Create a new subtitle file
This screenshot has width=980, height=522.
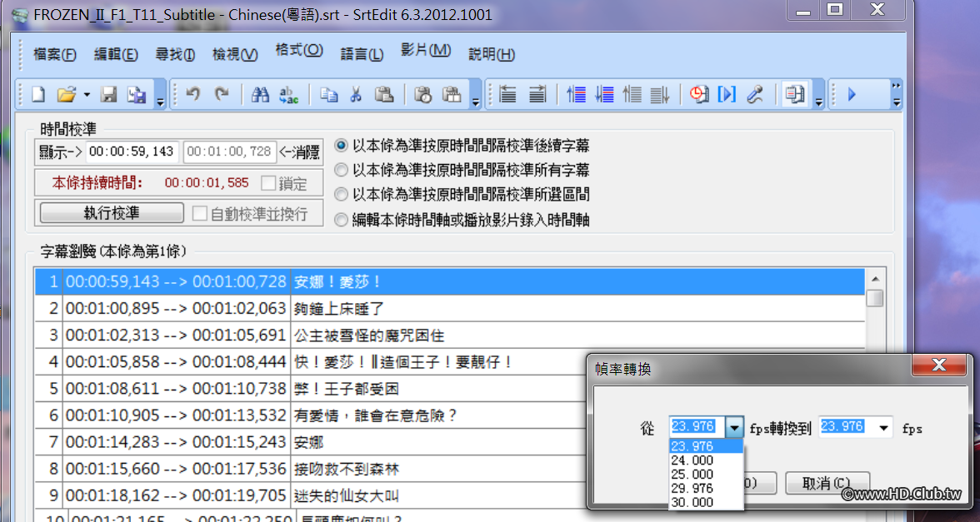tap(38, 94)
